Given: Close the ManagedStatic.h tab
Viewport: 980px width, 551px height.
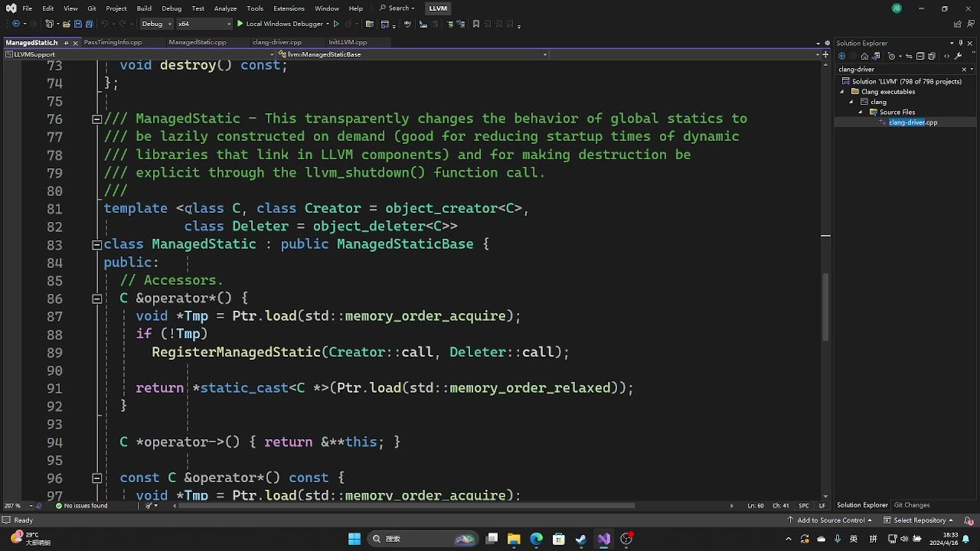Looking at the screenshot, I should pos(75,43).
